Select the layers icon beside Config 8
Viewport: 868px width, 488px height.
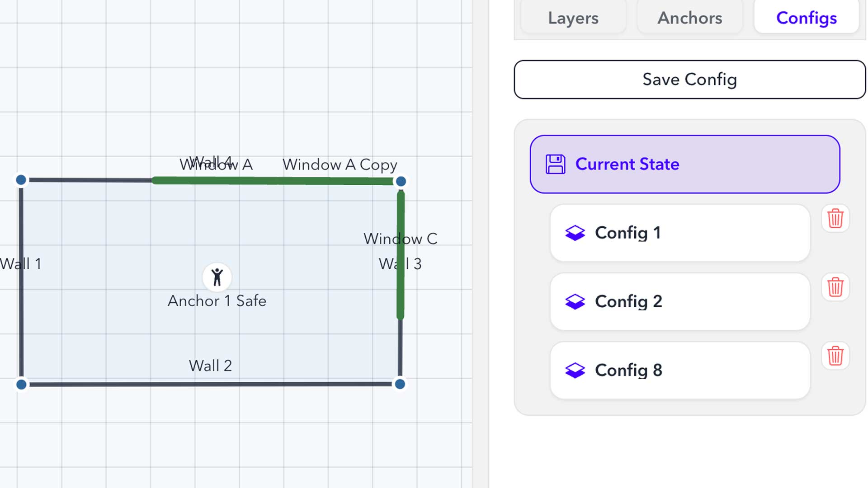point(575,370)
